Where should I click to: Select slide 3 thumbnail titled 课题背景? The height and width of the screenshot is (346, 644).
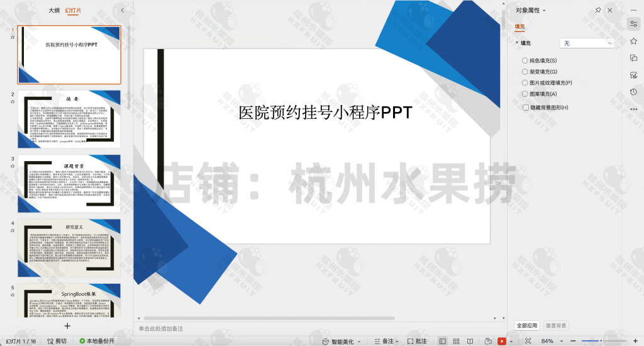point(69,184)
